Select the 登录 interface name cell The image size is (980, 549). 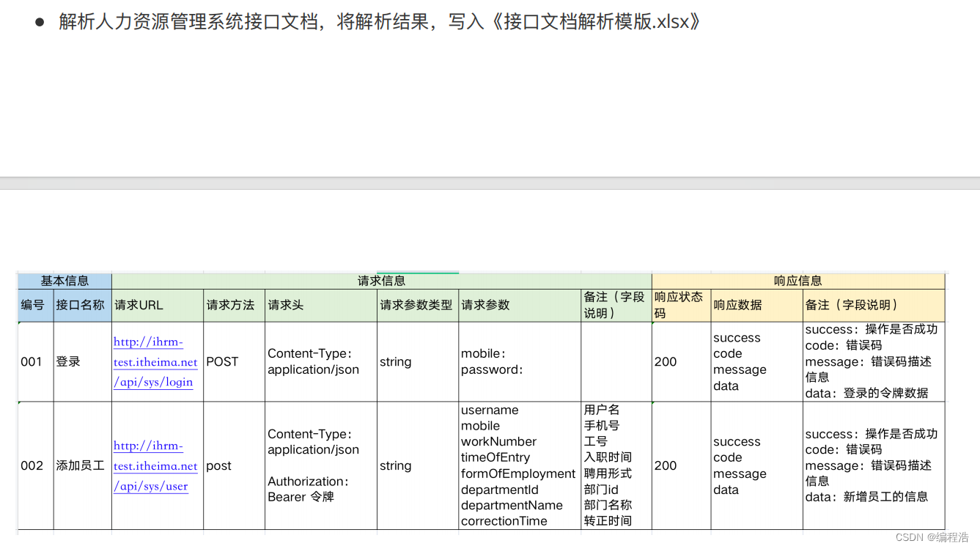click(x=82, y=361)
